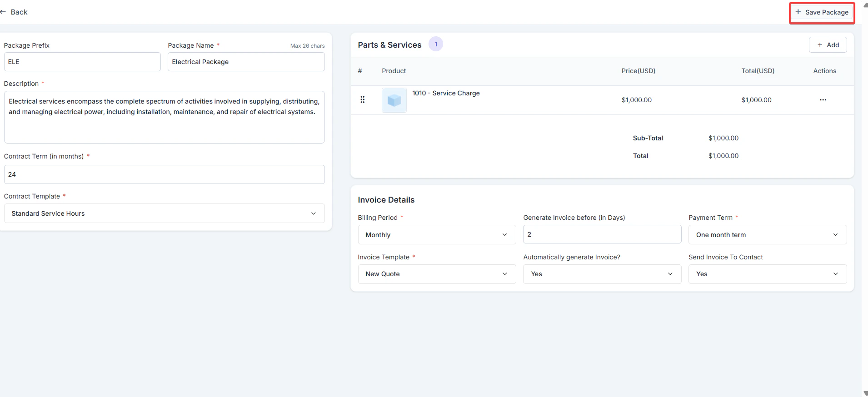Click the Add button in Parts & Services

828,45
